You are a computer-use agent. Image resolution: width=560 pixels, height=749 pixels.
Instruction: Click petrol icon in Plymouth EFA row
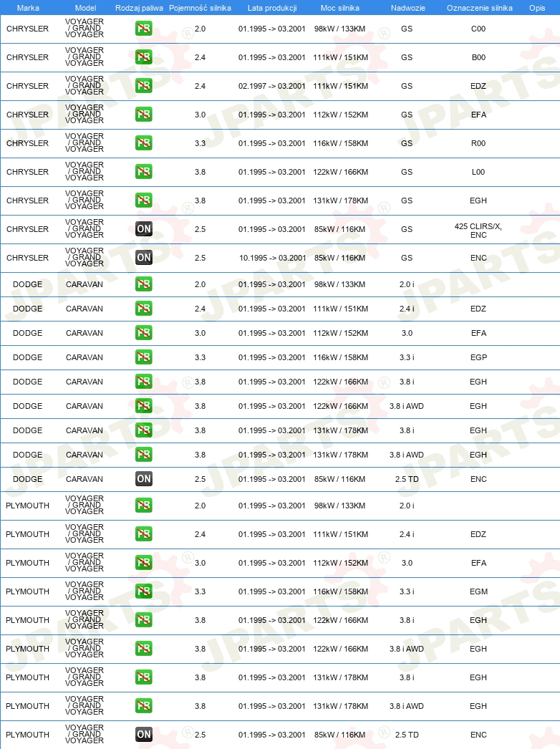144,563
